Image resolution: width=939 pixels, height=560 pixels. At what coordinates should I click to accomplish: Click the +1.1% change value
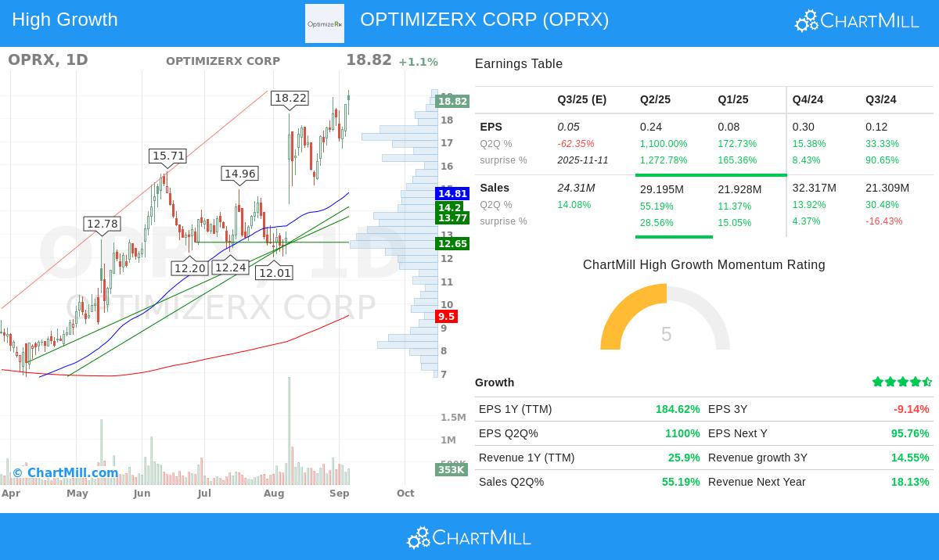pyautogui.click(x=418, y=62)
